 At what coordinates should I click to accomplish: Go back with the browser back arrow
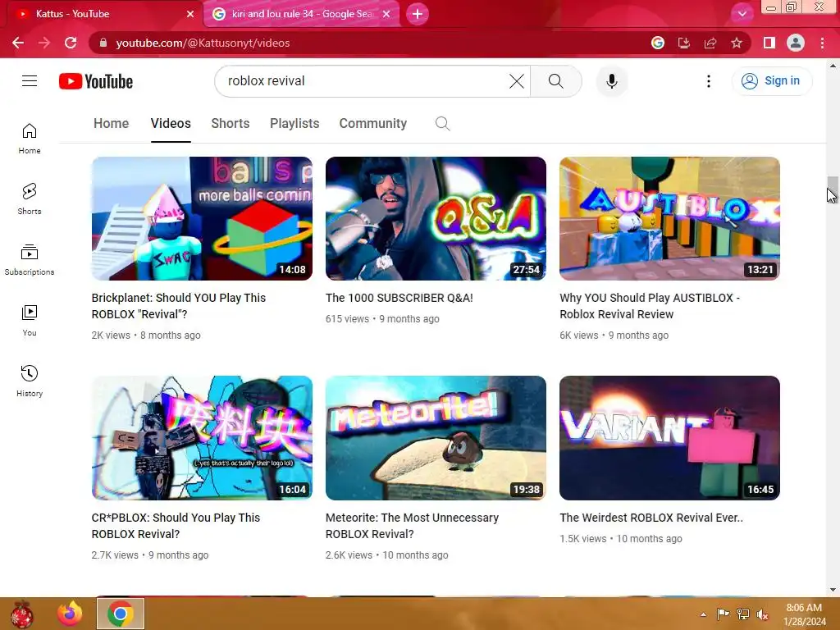pos(18,43)
